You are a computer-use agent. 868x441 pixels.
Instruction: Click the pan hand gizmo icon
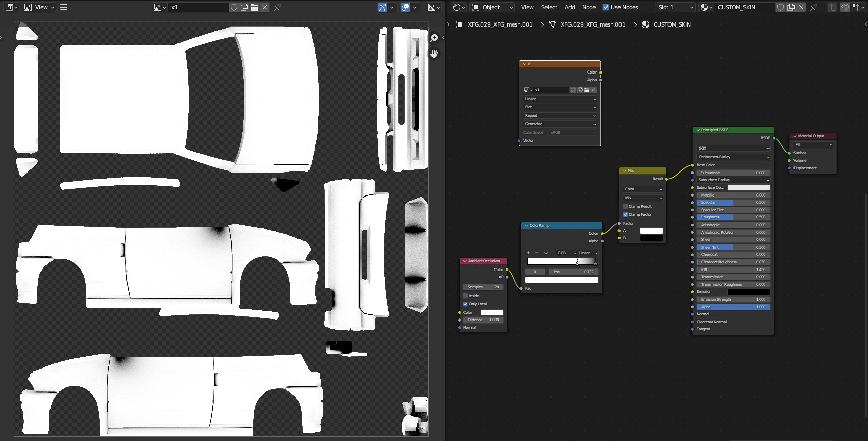click(x=434, y=53)
